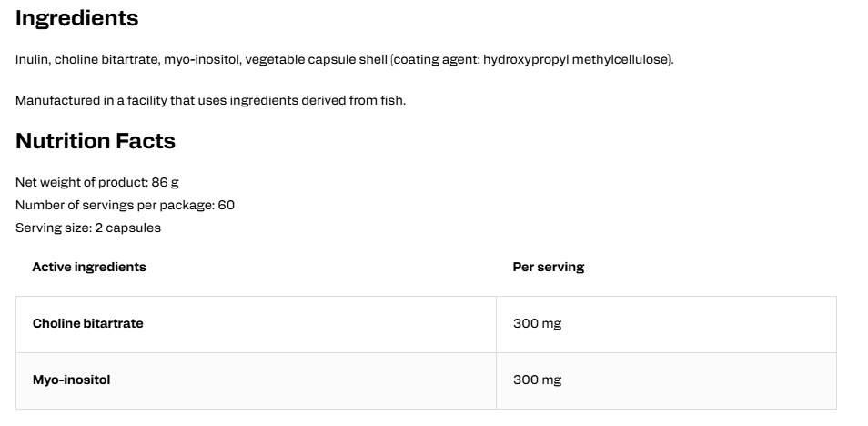Click the word myo-inositol in ingredients paragraph
868x426 pixels.
click(x=201, y=60)
